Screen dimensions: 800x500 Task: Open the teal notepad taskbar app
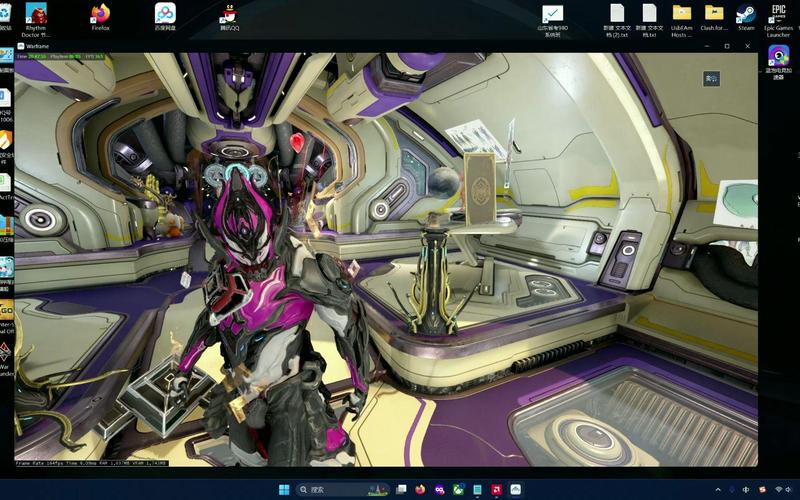[x=477, y=490]
